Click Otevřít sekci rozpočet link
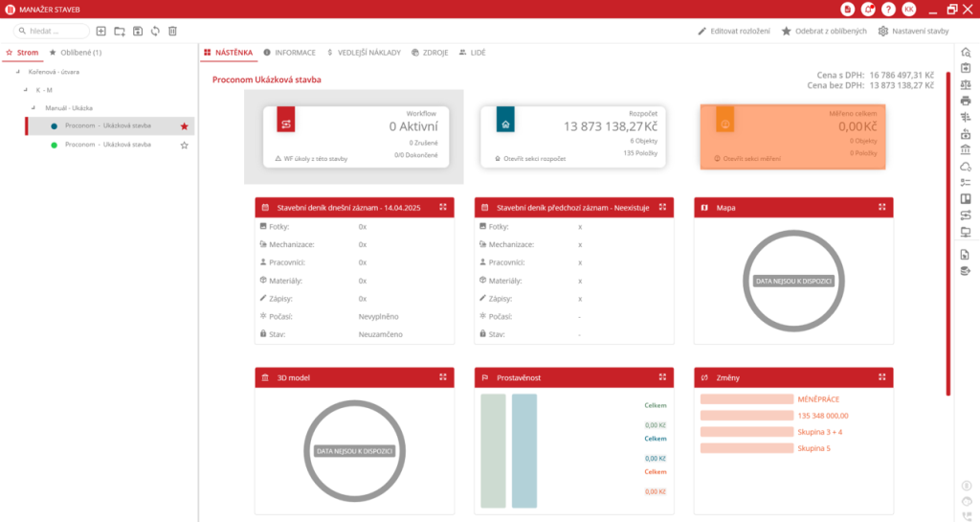The width and height of the screenshot is (980, 522). [534, 158]
